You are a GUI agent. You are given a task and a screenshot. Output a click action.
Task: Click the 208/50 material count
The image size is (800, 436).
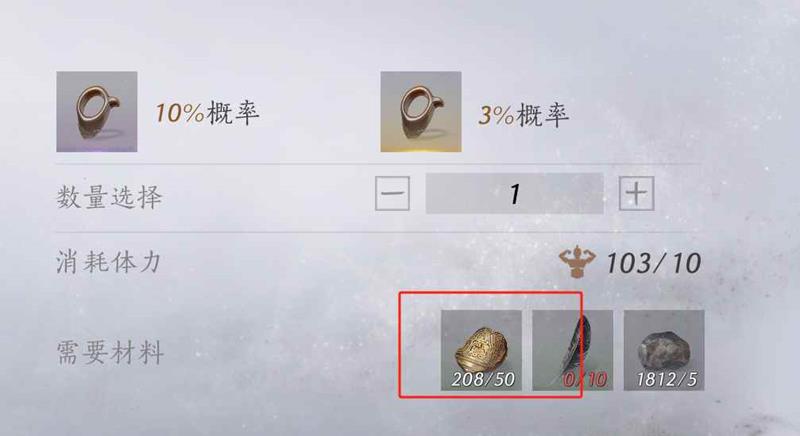pos(483,379)
